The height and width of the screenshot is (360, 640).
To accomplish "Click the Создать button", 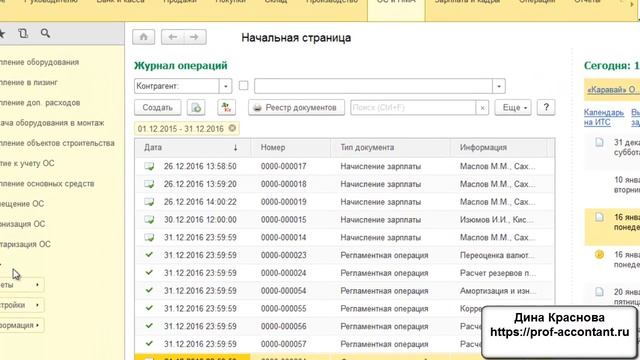I will (x=158, y=107).
